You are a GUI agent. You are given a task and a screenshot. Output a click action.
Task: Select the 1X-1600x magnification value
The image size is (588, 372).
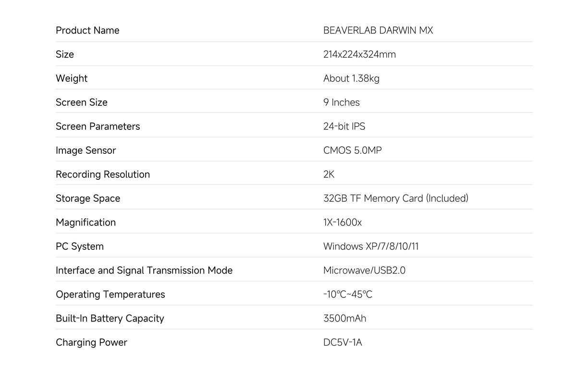point(343,223)
